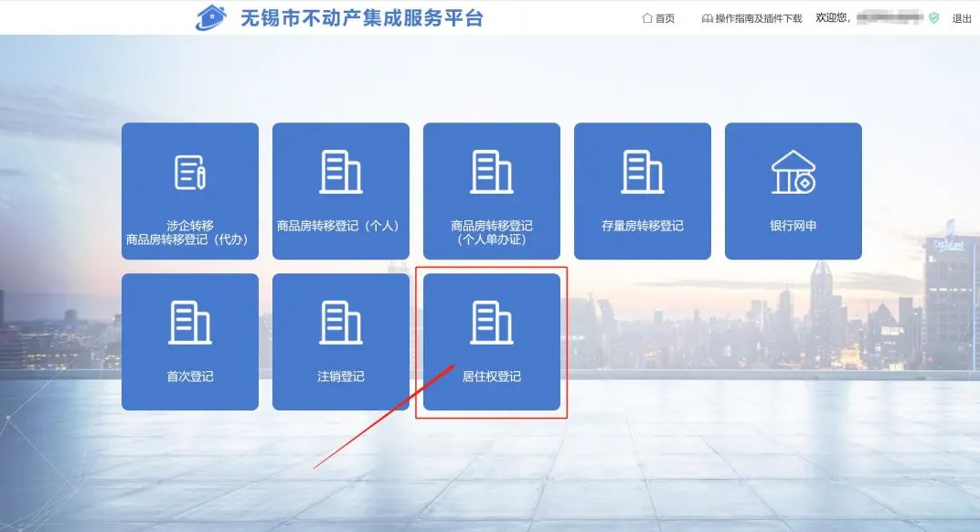Click the document icon in 涉企转移 tile

click(190, 173)
